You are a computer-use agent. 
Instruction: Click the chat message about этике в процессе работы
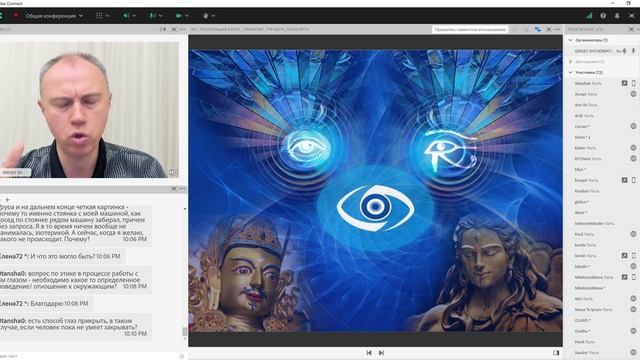click(x=76, y=280)
